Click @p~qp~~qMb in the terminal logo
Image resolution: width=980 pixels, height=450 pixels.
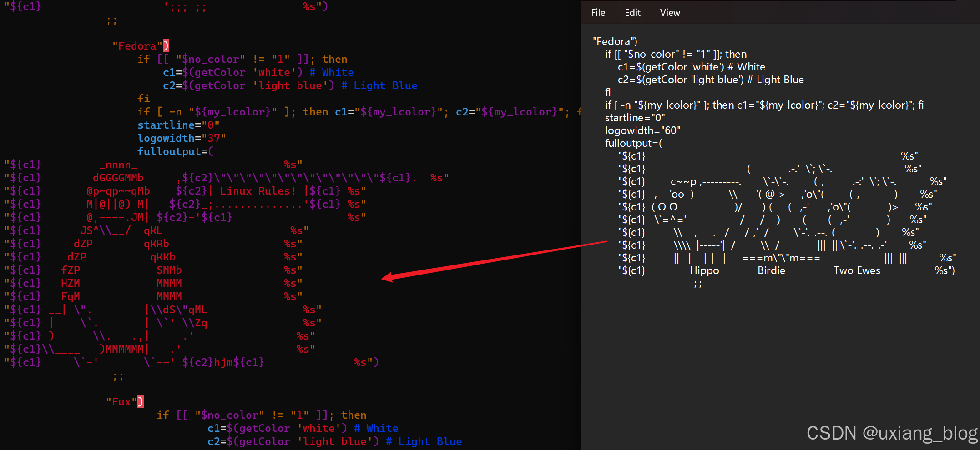[118, 191]
